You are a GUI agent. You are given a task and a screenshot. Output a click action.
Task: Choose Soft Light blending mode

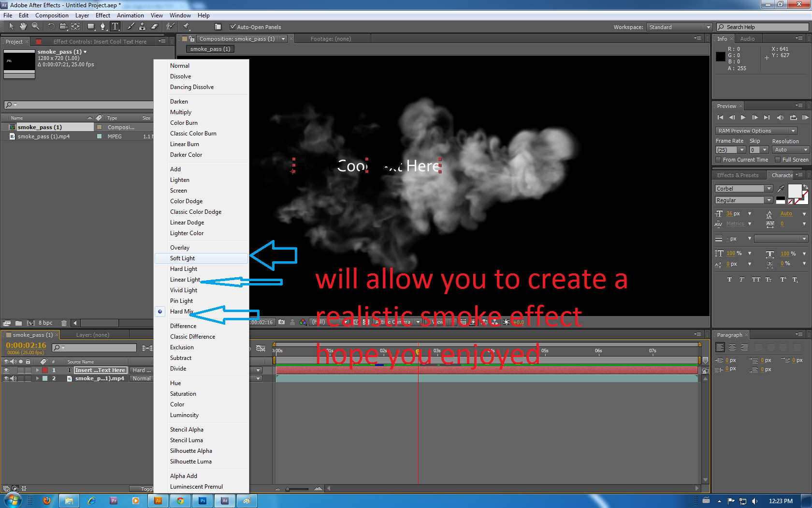tap(201, 258)
